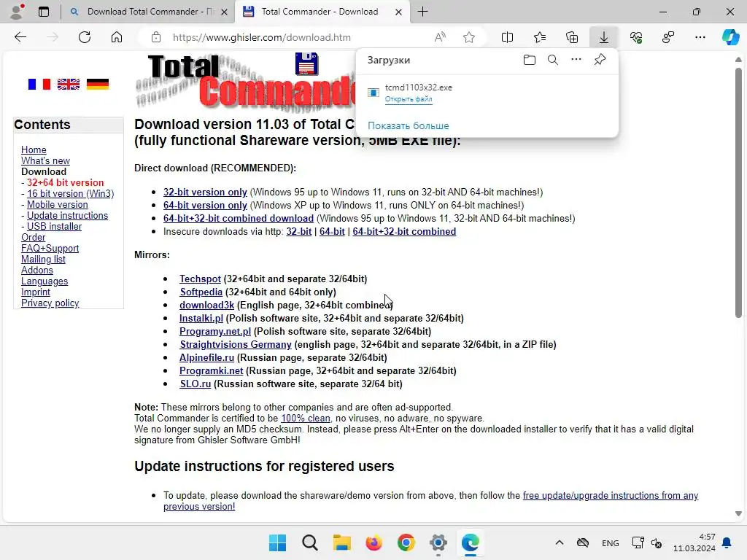Open the Privacy policy link
The image size is (747, 560).
click(50, 303)
